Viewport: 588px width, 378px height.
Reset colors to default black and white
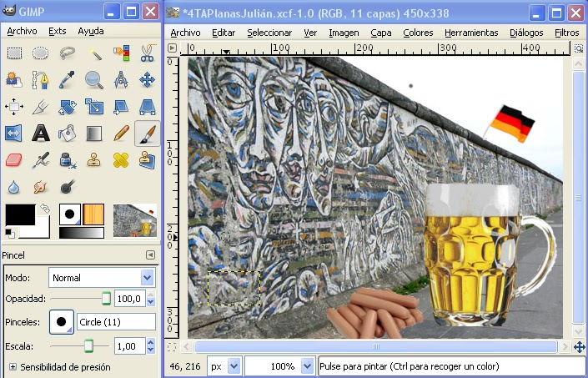click(10, 234)
